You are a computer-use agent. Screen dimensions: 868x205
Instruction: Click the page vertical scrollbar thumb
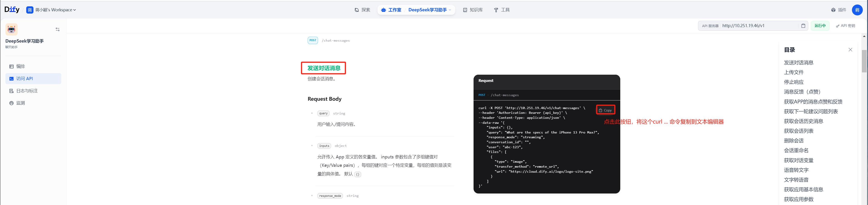[x=864, y=61]
